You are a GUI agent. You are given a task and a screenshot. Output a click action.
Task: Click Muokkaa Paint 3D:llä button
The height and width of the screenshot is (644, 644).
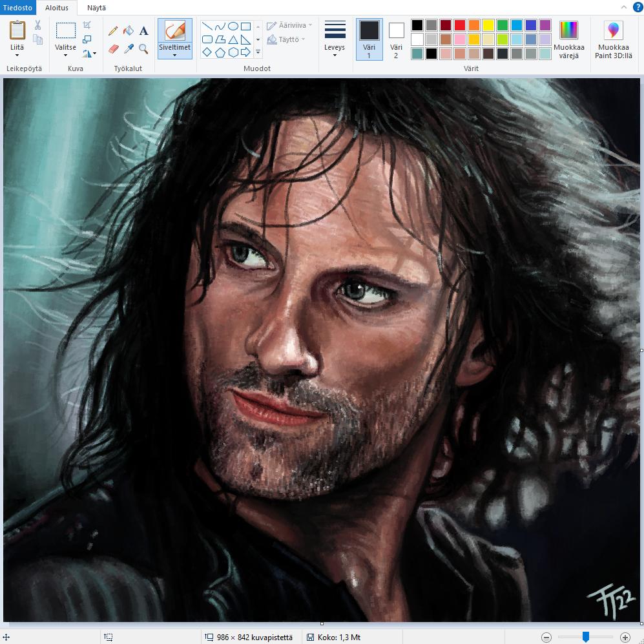[x=614, y=39]
